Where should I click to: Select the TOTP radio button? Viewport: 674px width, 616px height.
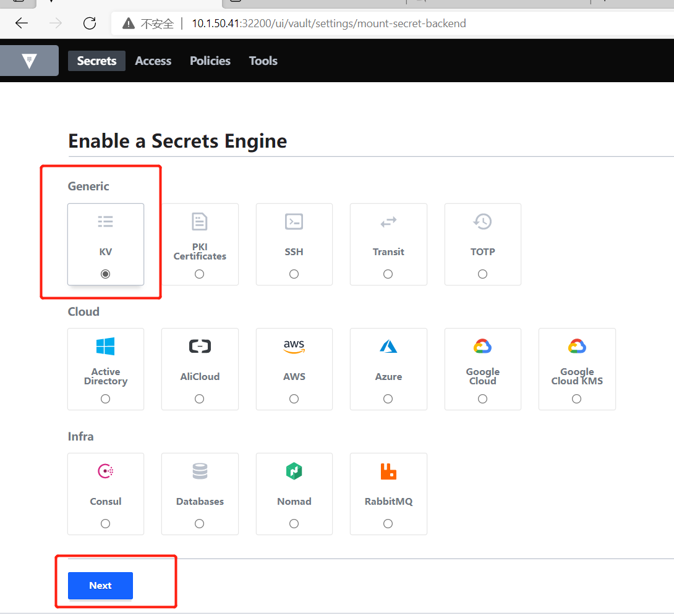coord(482,274)
